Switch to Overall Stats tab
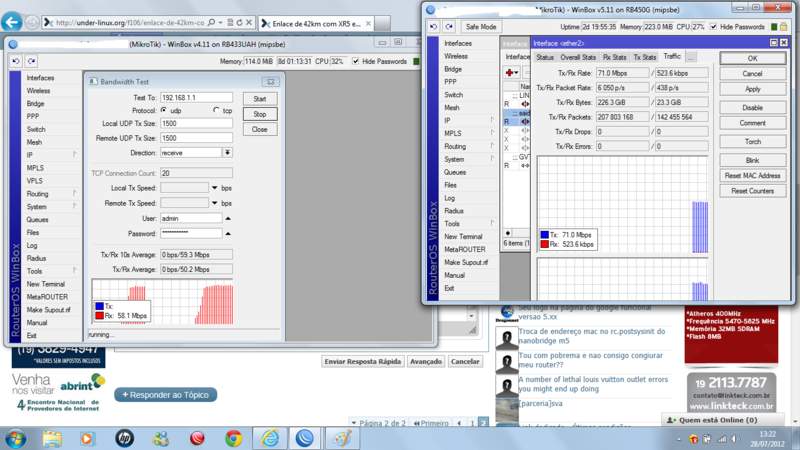 [578, 57]
